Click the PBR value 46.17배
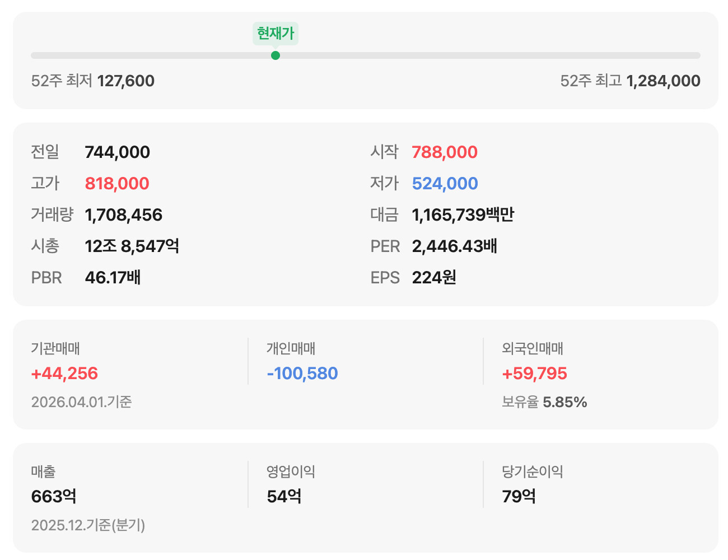Image resolution: width=728 pixels, height=560 pixels. pos(113,278)
